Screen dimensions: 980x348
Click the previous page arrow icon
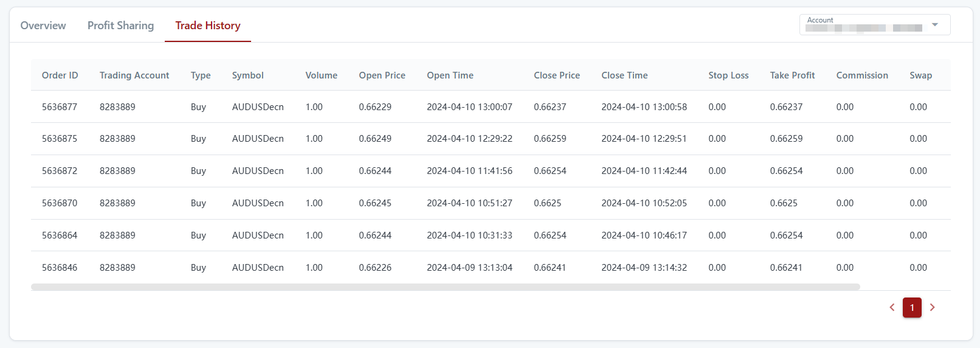(x=892, y=308)
